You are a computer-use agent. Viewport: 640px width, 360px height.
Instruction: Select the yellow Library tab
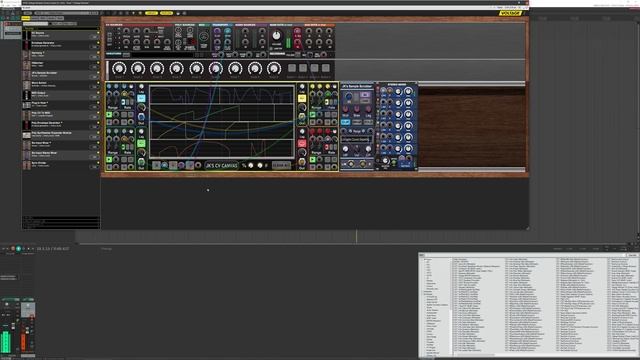26,18
